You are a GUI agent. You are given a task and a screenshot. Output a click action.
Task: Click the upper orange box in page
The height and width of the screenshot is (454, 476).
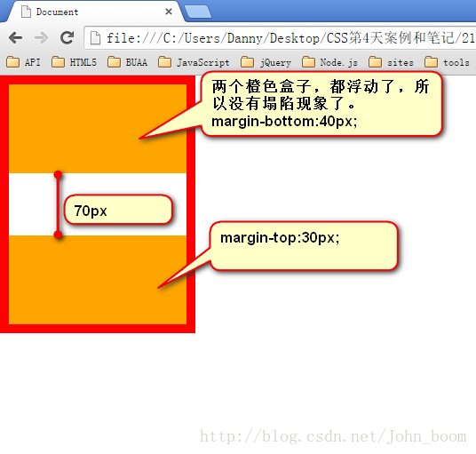click(98, 129)
